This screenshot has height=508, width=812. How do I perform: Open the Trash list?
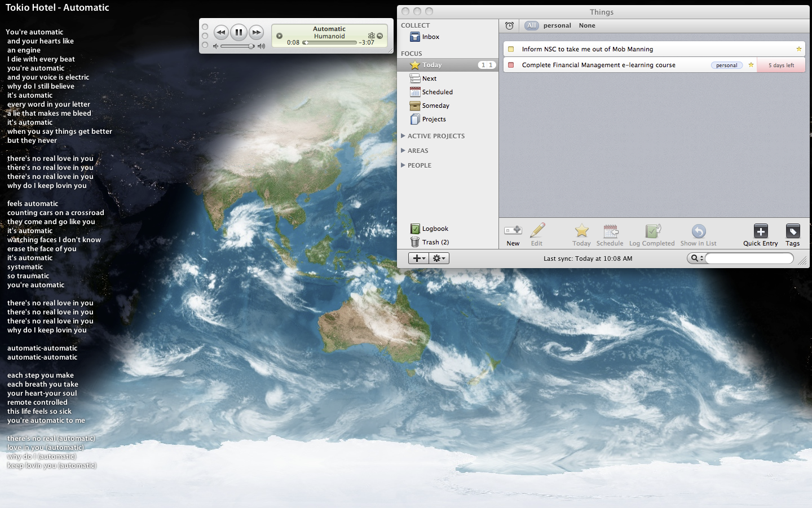coord(435,242)
